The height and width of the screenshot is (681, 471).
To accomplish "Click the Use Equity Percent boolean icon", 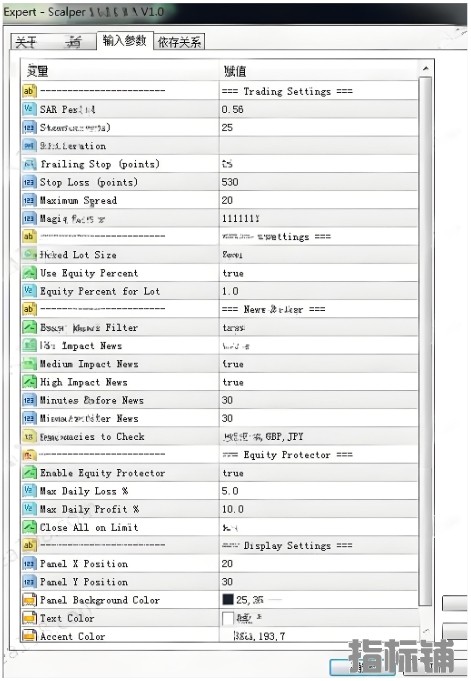I will pyautogui.click(x=29, y=273).
